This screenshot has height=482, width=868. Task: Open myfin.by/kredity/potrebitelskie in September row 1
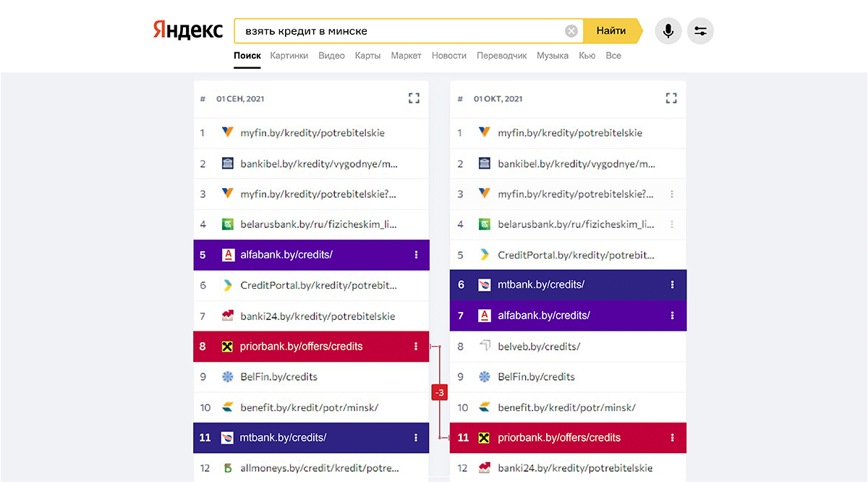pyautogui.click(x=312, y=133)
